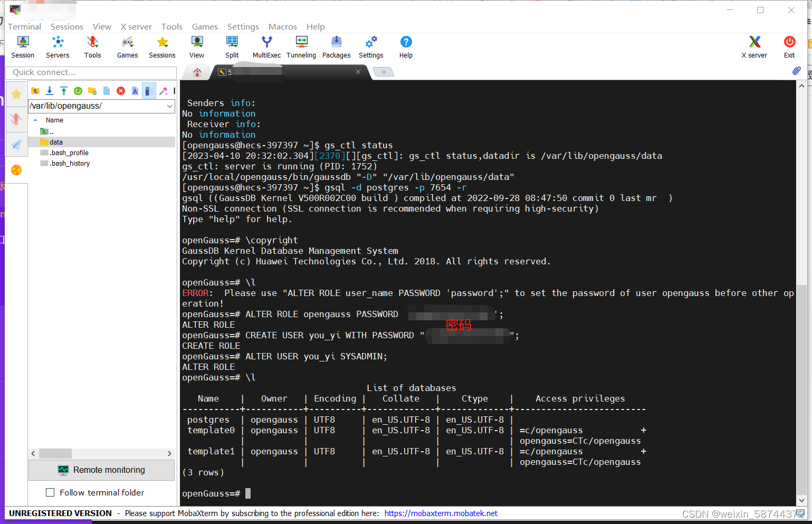Open the Servers tool
Viewport: 812px width, 524px height.
pos(58,47)
